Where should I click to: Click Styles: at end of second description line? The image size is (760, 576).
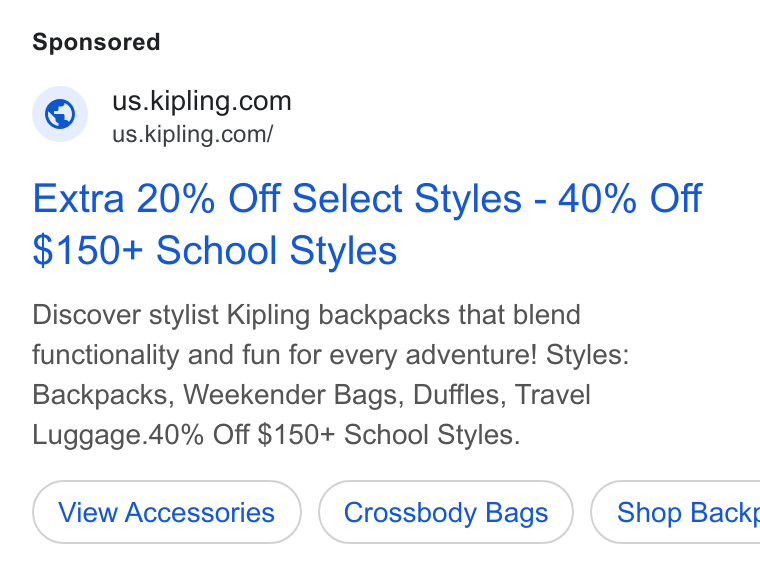point(587,355)
